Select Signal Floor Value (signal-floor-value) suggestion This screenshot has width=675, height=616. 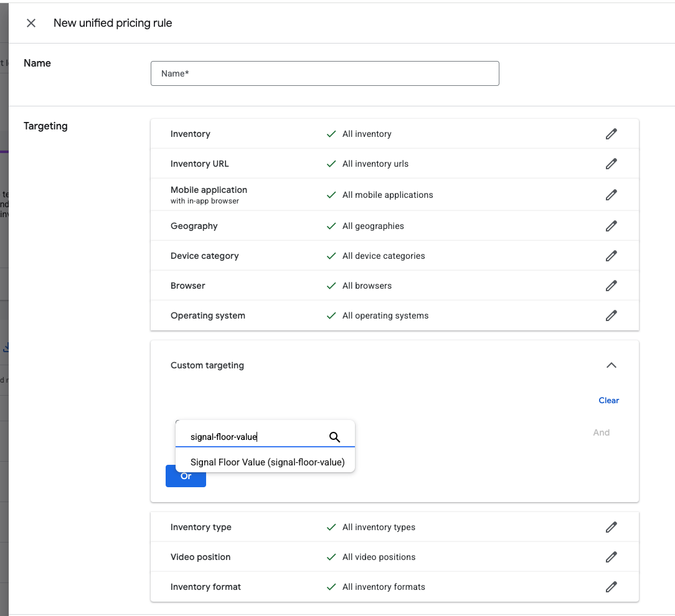267,462
